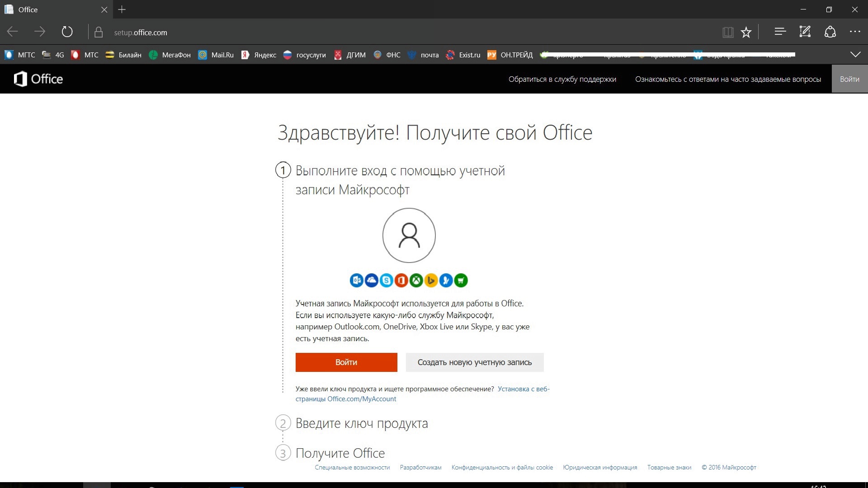
Task: Click the orange Войти button
Action: (x=346, y=362)
